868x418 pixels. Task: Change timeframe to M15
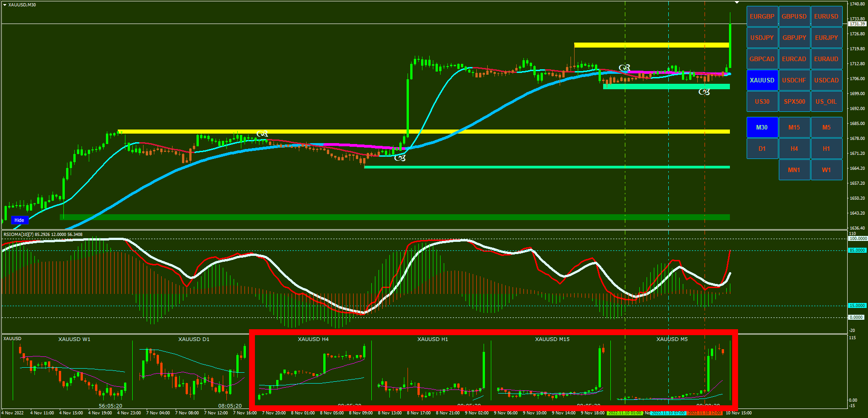click(x=794, y=127)
